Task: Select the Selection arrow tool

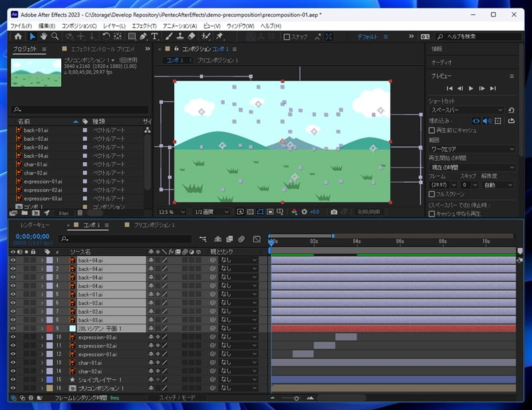Action: click(33, 37)
